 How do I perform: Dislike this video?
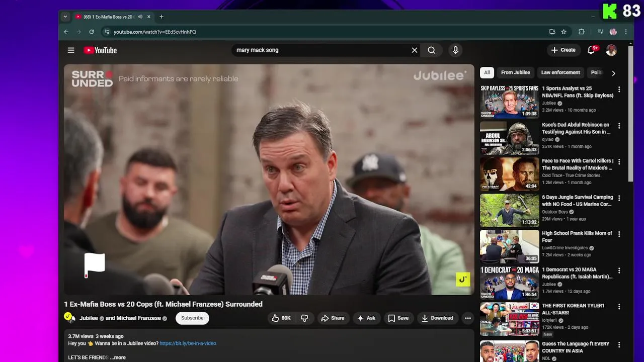304,318
